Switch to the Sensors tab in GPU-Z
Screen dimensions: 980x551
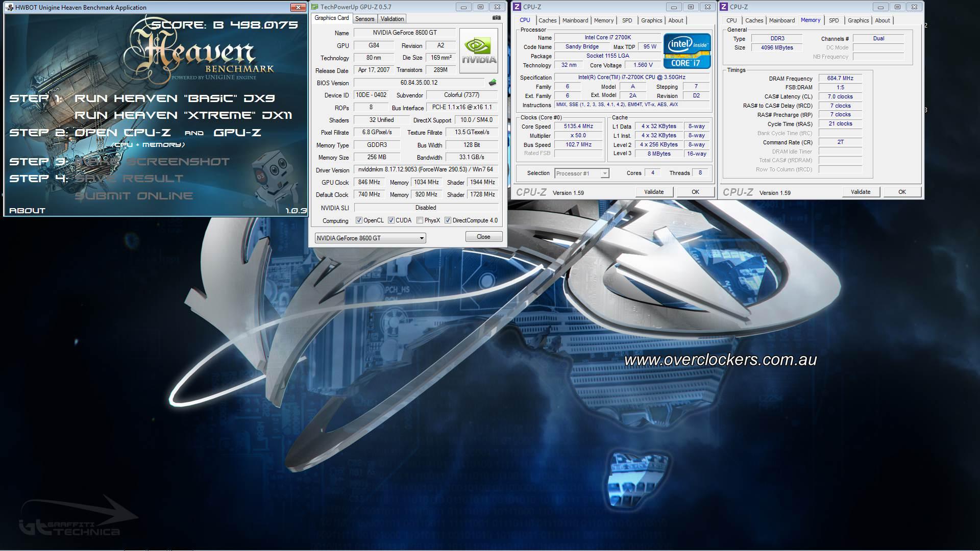pyautogui.click(x=364, y=19)
